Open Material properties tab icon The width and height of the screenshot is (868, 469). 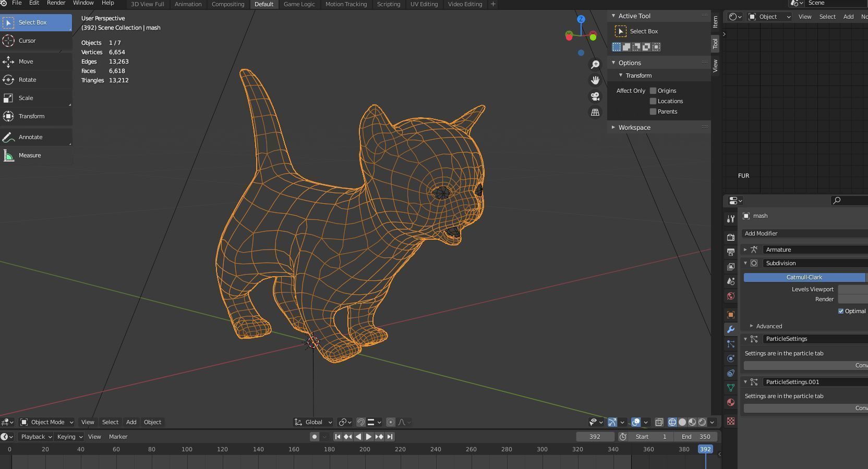click(x=731, y=402)
